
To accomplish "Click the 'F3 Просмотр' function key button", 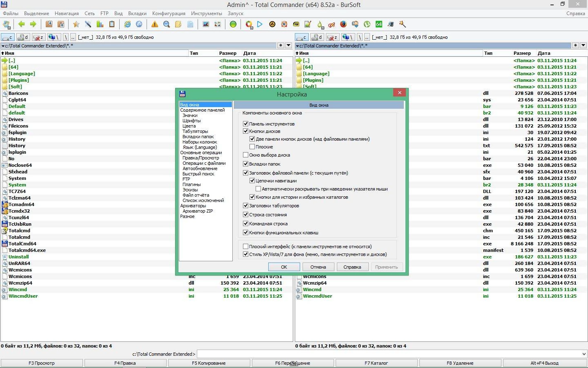I will point(42,363).
